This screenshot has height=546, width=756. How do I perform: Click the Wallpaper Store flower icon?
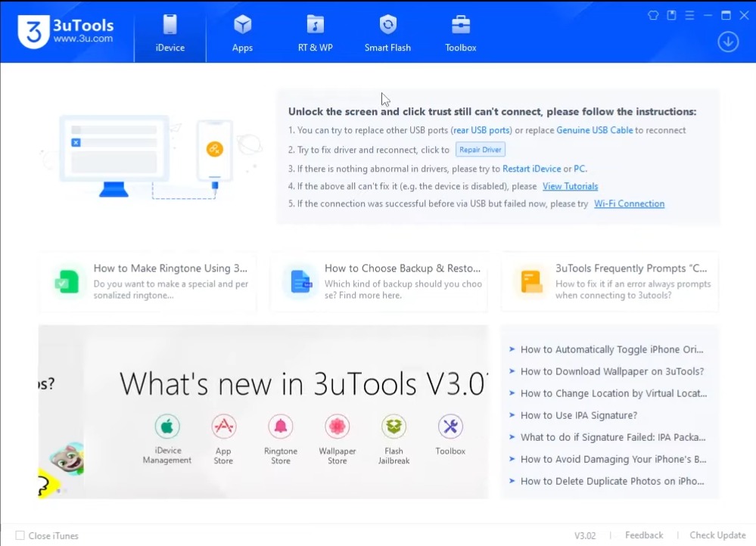pos(337,426)
